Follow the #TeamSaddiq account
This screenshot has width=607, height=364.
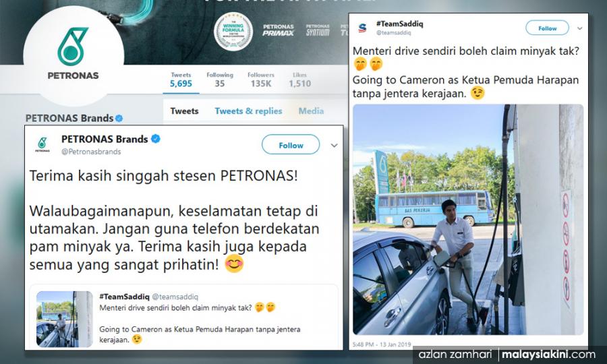pyautogui.click(x=547, y=28)
